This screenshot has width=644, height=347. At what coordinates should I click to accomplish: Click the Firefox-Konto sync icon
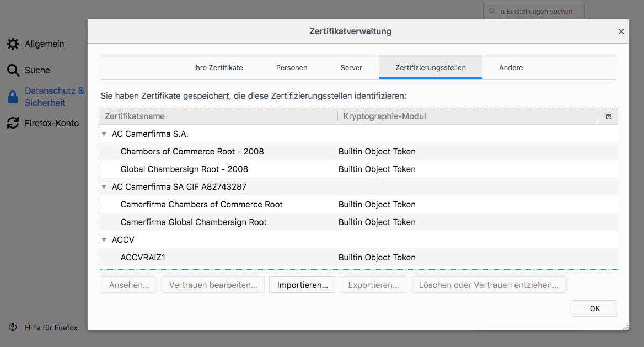click(13, 124)
